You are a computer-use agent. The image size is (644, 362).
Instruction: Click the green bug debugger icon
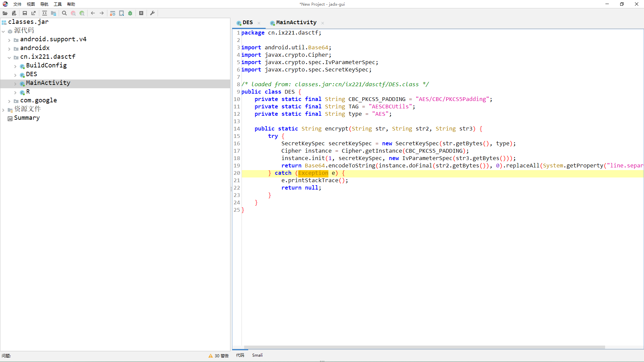tap(130, 13)
